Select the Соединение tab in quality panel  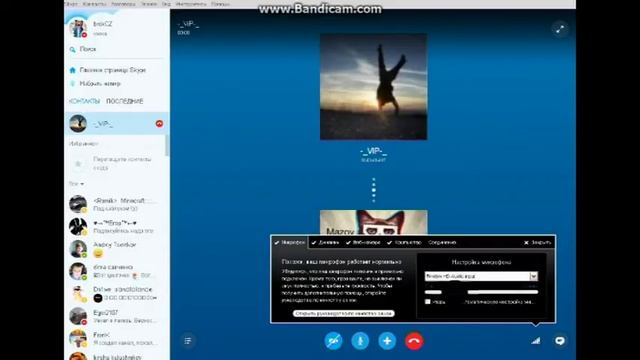tap(442, 242)
